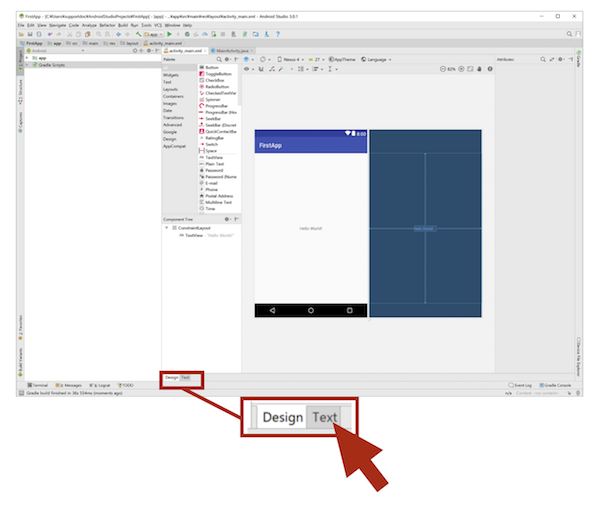Viewport: 600px width, 507px height.
Task: Toggle the Gradle panel on right edge
Action: click(579, 58)
